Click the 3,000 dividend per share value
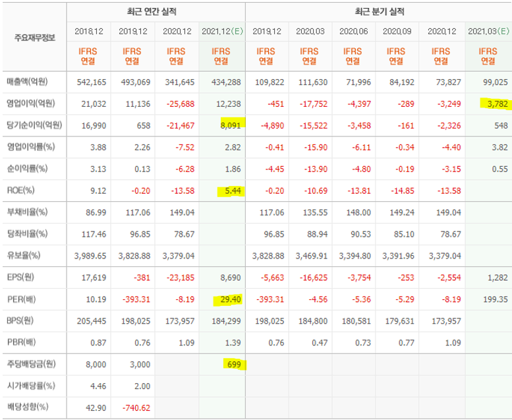Image resolution: width=512 pixels, height=420 pixels. click(140, 365)
